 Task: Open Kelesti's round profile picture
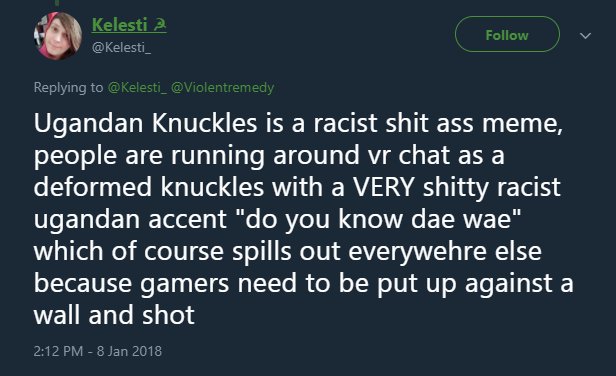[58, 36]
